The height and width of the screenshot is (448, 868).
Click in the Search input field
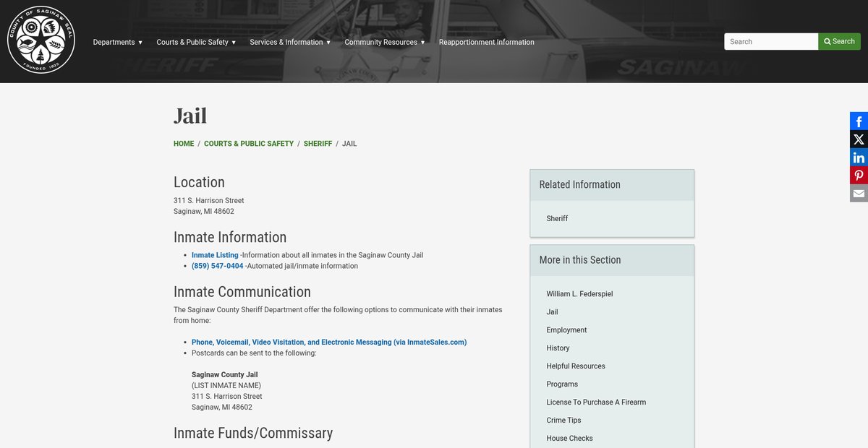click(770, 42)
